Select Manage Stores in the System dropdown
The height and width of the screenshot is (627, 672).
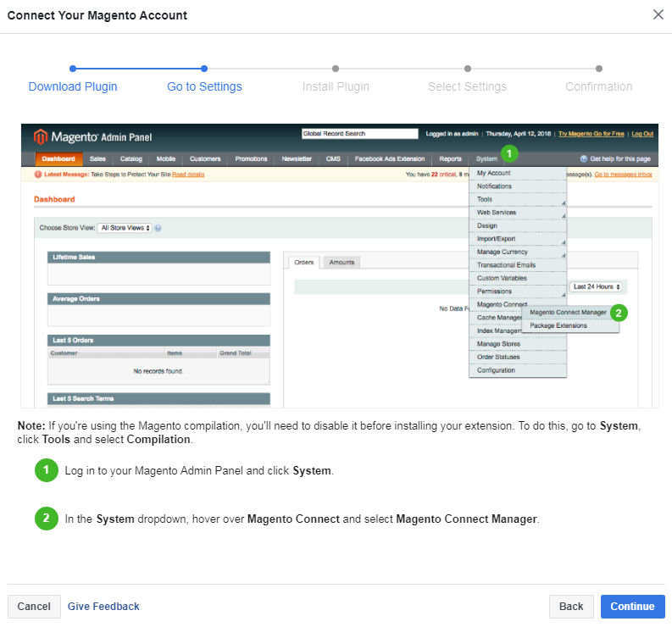518,344
